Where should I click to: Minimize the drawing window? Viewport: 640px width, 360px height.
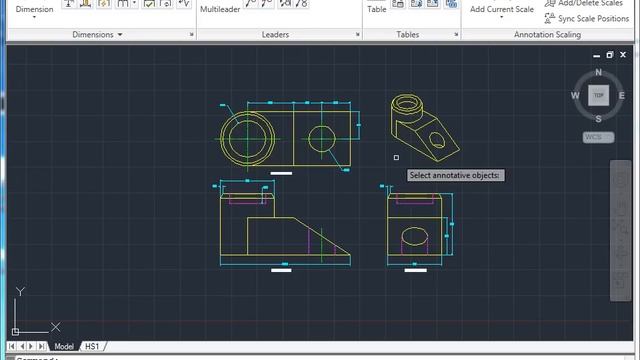point(596,55)
